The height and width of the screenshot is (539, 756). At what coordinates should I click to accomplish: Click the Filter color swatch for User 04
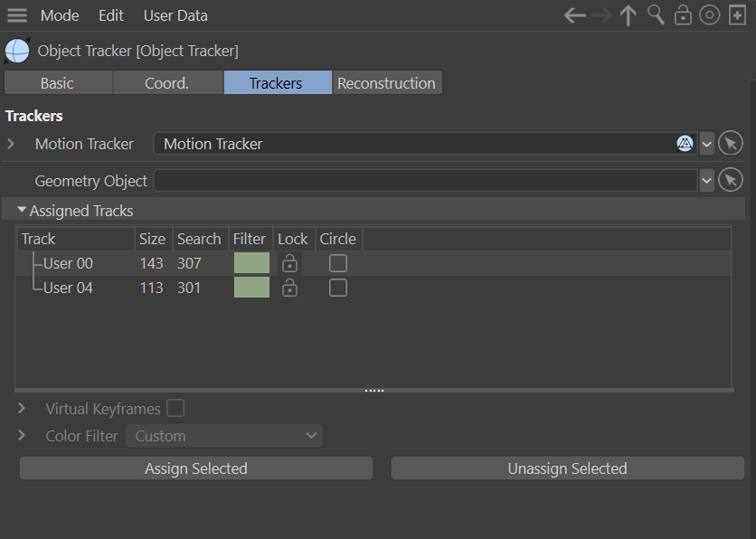[251, 288]
